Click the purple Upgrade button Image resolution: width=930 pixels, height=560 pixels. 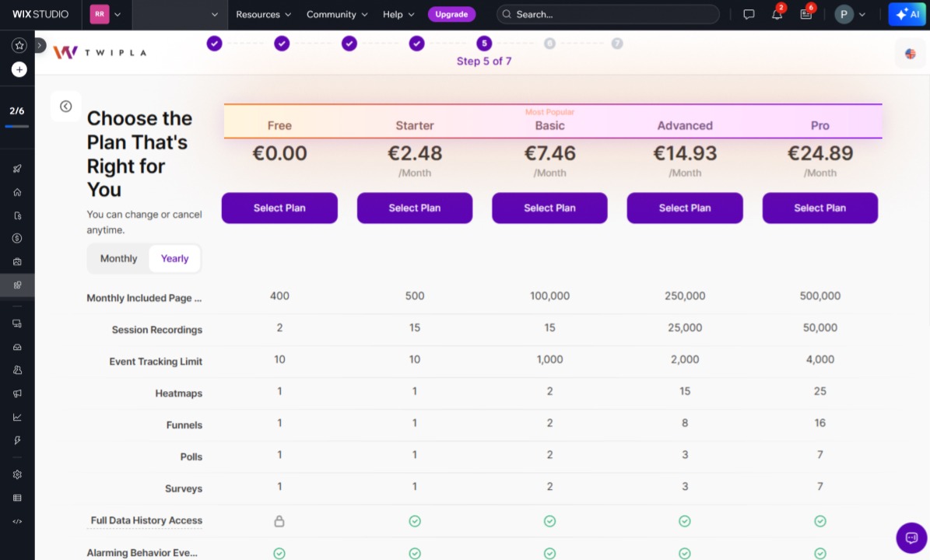(451, 15)
